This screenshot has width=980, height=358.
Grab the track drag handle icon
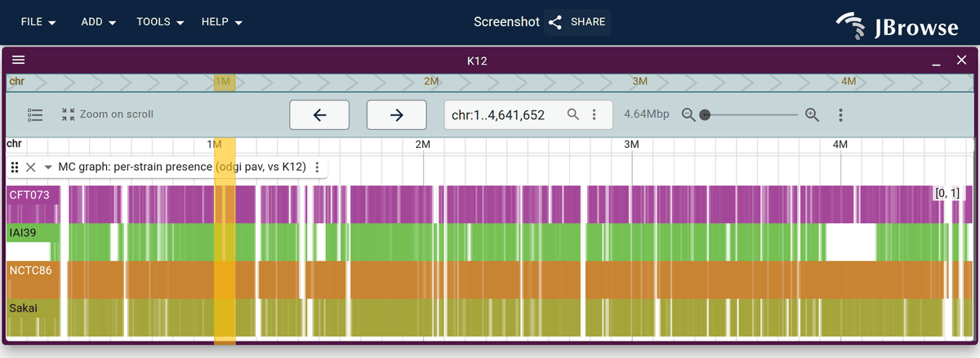[15, 167]
